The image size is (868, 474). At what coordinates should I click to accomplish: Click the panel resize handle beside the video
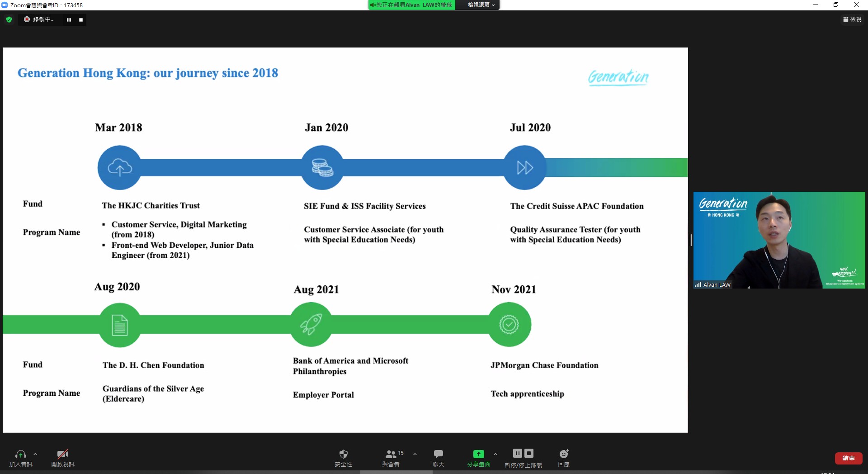click(x=690, y=240)
